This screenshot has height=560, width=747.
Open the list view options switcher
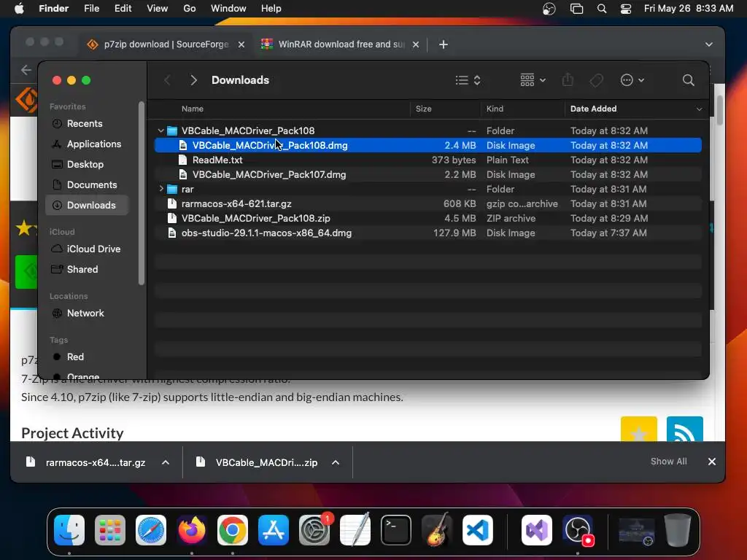(x=468, y=80)
